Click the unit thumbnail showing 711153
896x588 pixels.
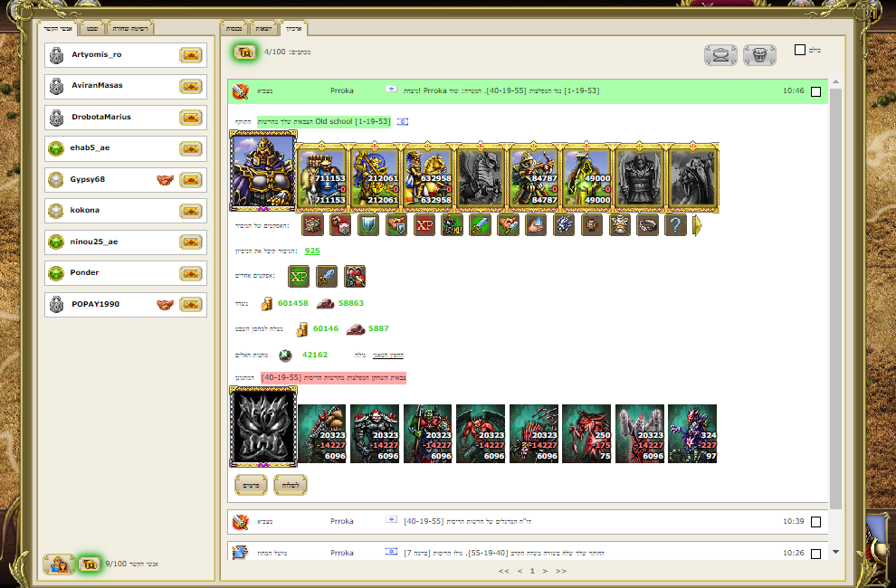[x=322, y=177]
